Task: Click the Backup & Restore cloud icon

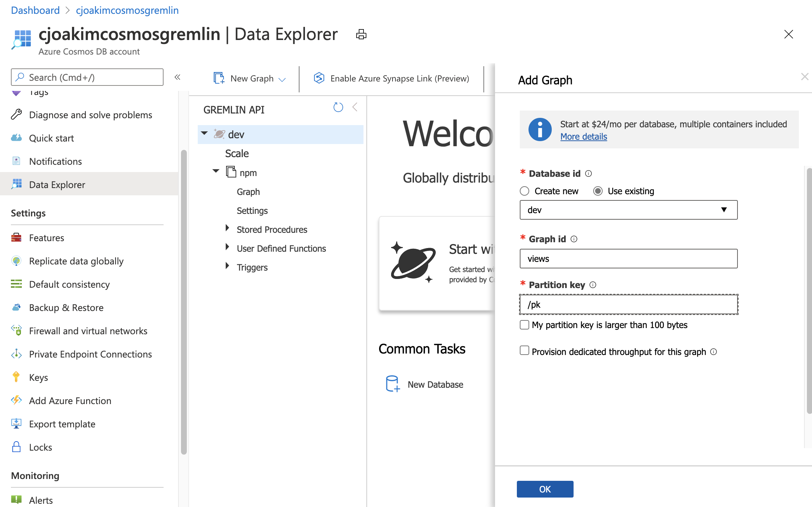Action: [16, 307]
